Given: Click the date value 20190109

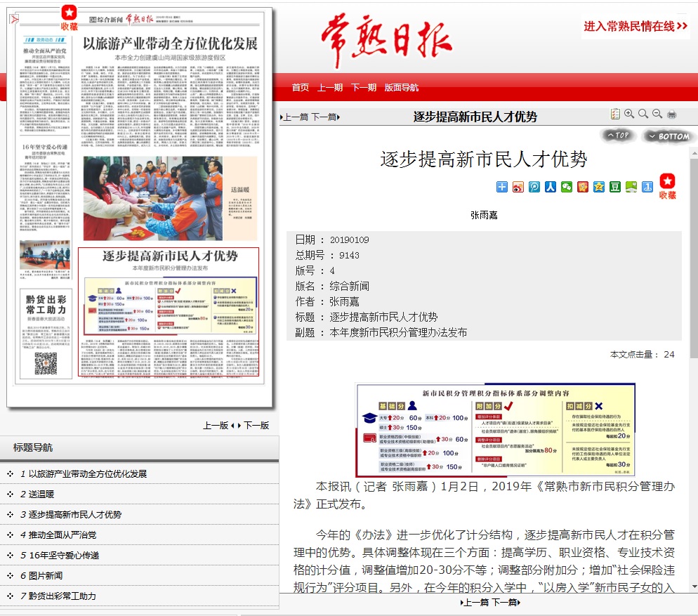Looking at the screenshot, I should pos(350,240).
